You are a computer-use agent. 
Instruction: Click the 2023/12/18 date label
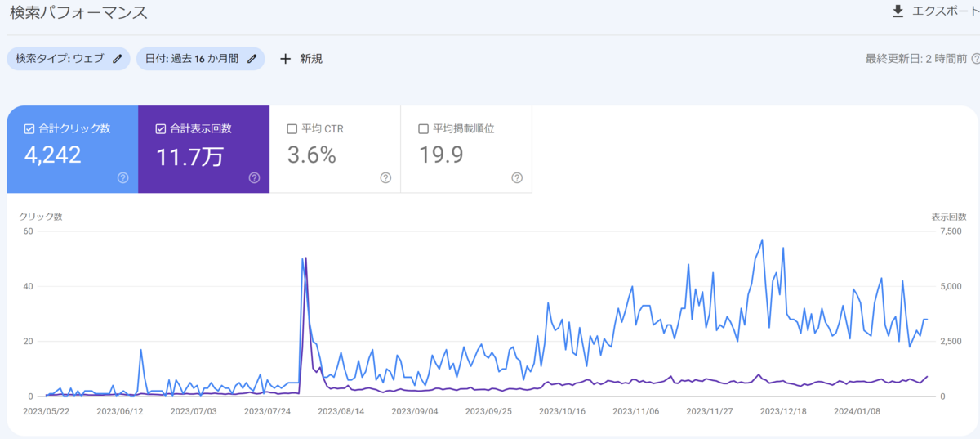point(783,411)
